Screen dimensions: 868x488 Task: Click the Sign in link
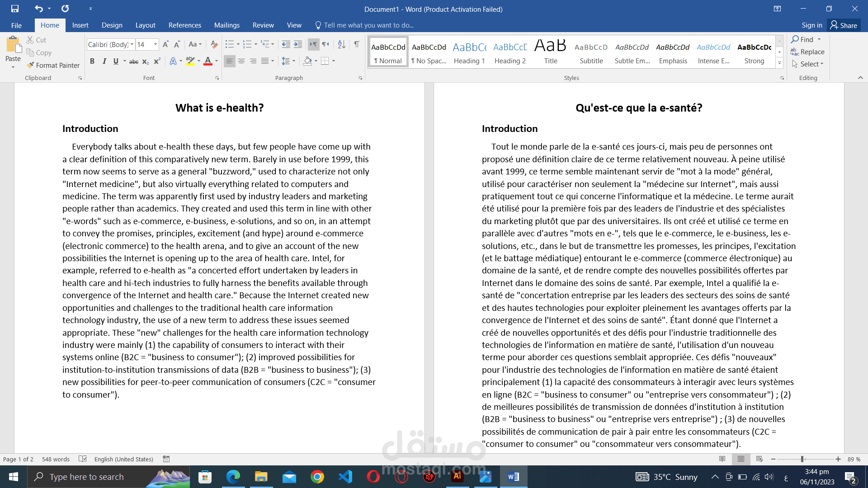[812, 25]
